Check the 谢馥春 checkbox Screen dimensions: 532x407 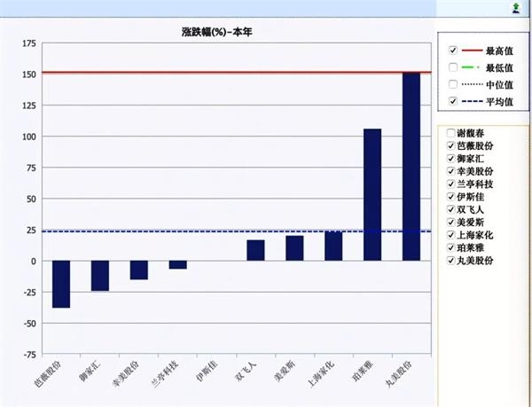tap(451, 133)
